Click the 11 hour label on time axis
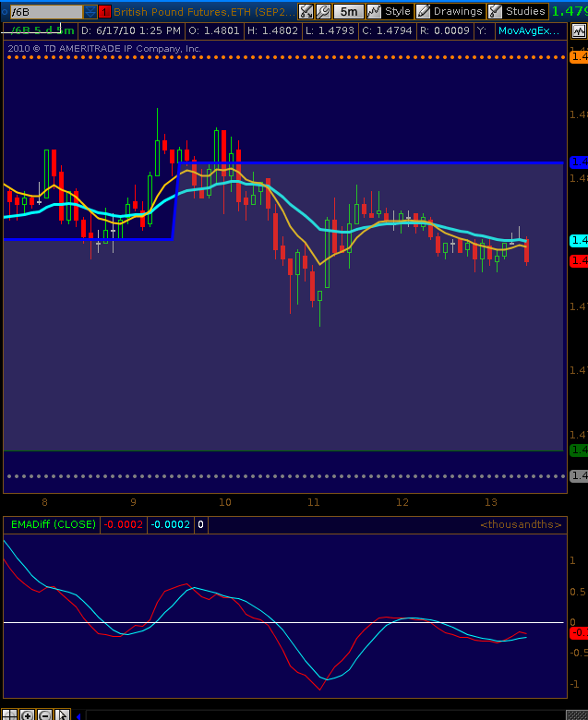The image size is (588, 720). coord(314,502)
